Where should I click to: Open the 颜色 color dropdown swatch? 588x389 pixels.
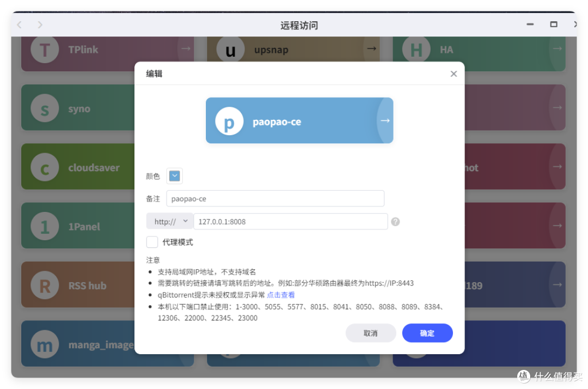coord(174,176)
